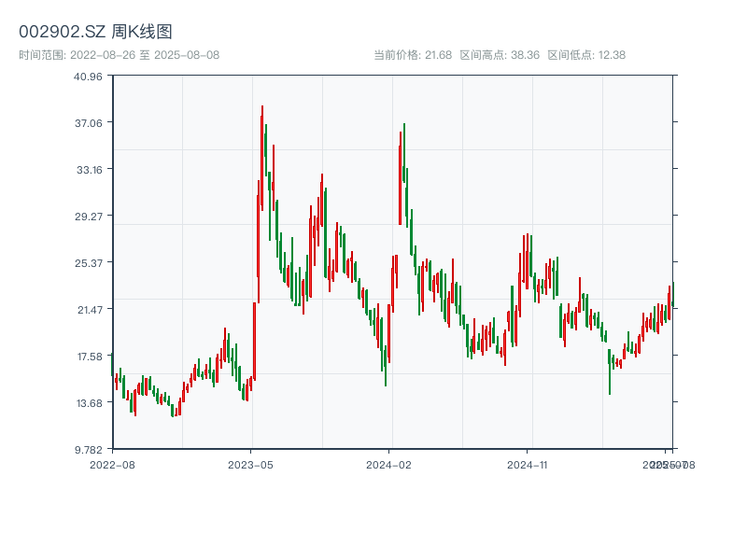Click the y-axis value 29.27
Viewport: 747px width, 560px height.
click(x=88, y=217)
